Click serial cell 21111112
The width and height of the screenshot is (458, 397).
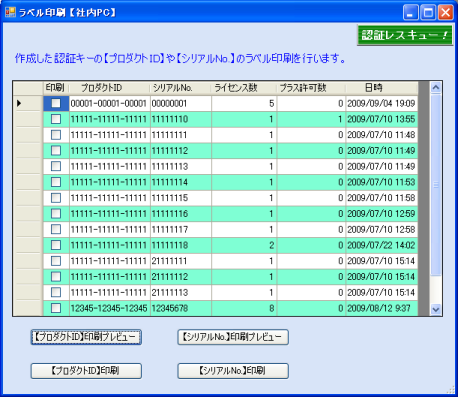pyautogui.click(x=181, y=277)
